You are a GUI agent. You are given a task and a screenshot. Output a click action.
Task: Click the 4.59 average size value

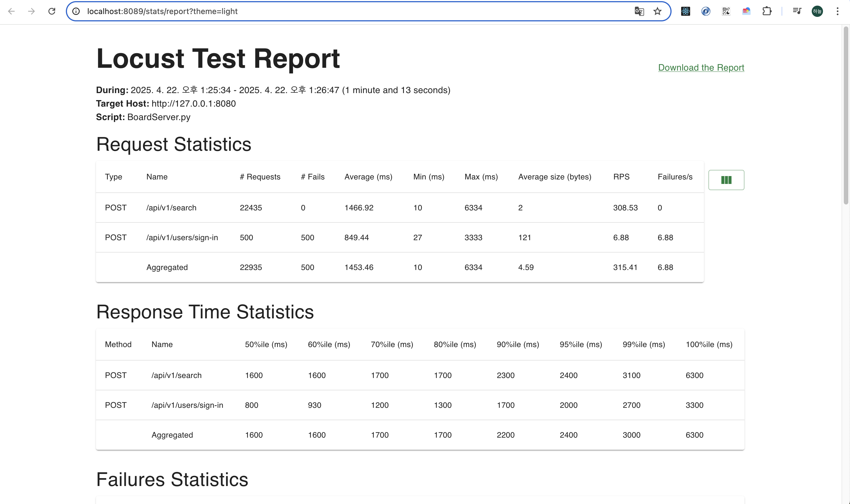[x=526, y=268]
